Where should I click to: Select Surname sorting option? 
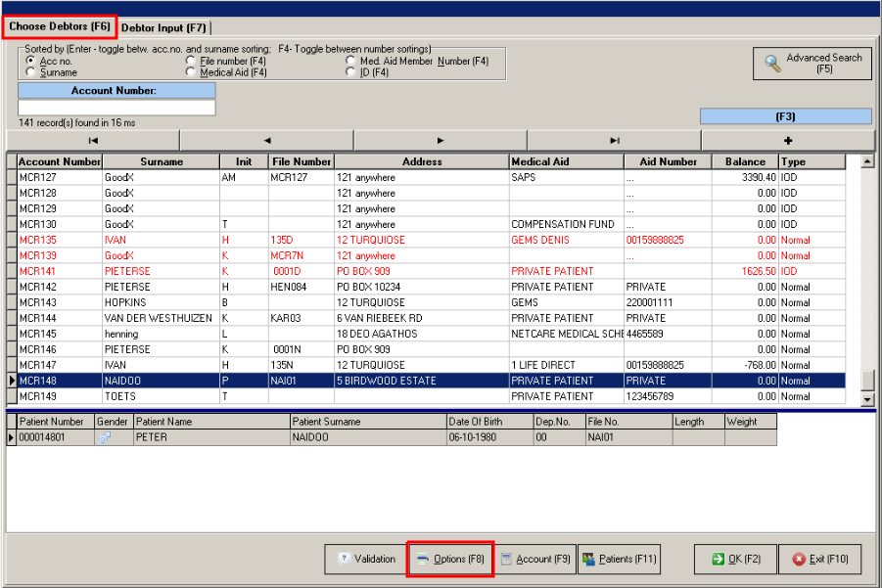[x=31, y=72]
